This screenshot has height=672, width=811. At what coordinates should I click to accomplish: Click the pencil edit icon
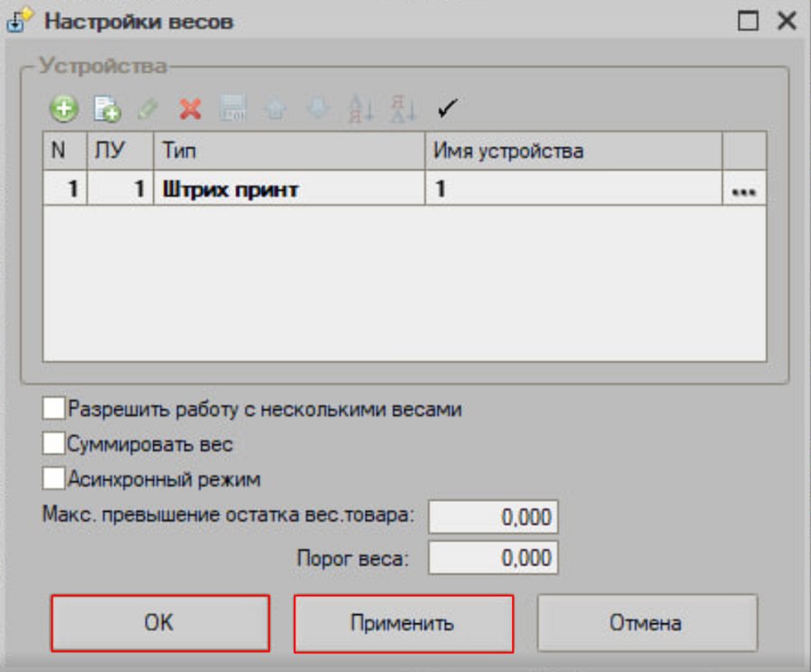pos(149,109)
